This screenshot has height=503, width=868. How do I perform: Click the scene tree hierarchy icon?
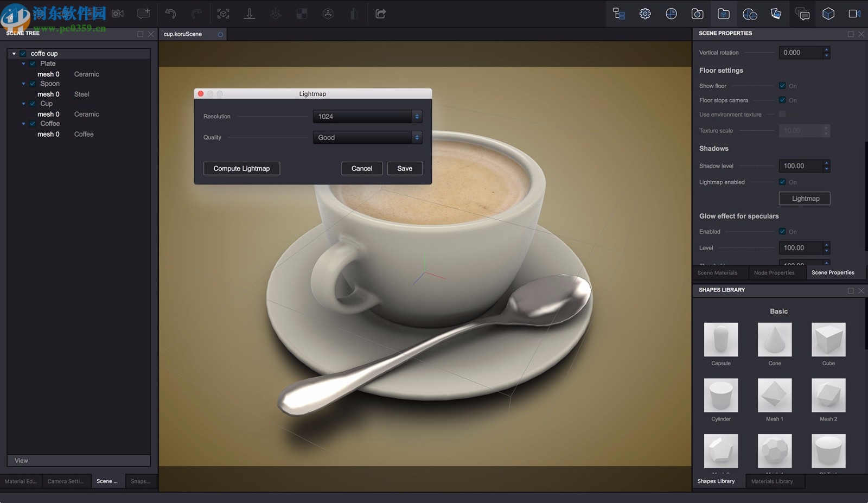618,14
